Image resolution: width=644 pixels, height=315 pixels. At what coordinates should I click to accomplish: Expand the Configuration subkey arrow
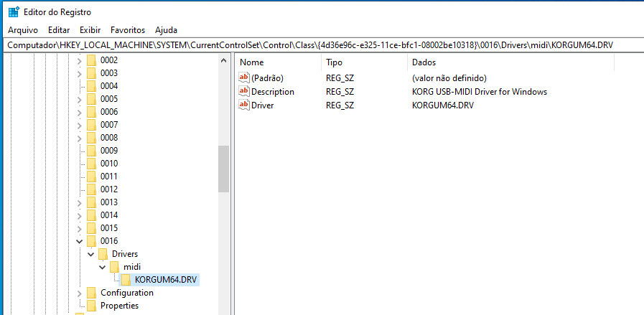point(79,293)
